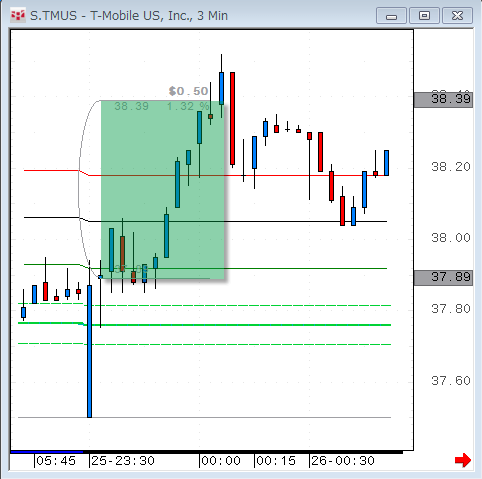
Task: Click the 38.20 price scale label
Action: click(451, 167)
